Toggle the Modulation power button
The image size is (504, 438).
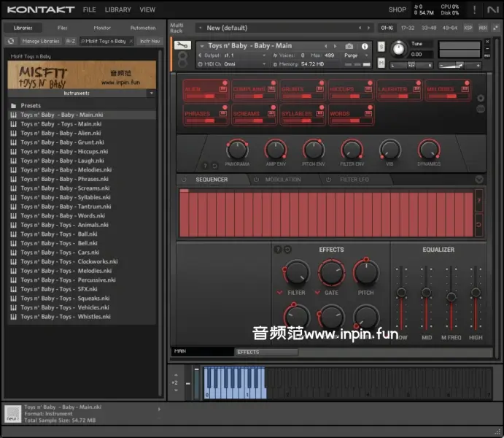[255, 180]
